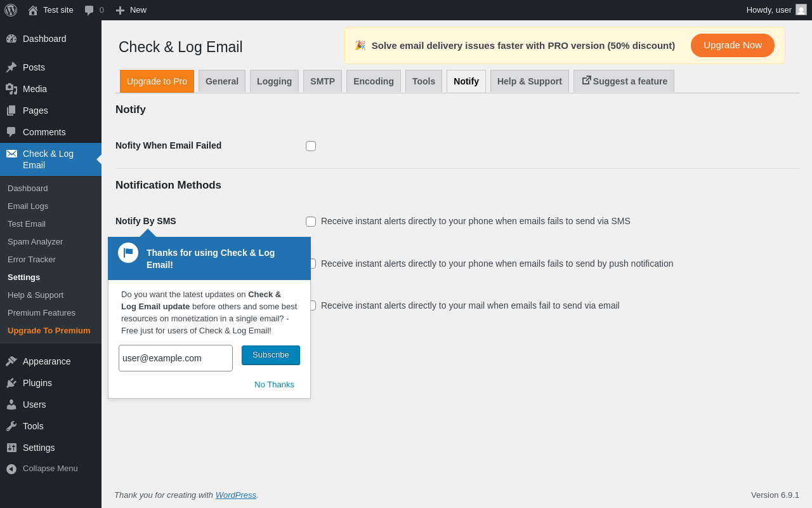812x508 pixels.
Task: Open the comments bubble in admin bar
Action: 89,10
